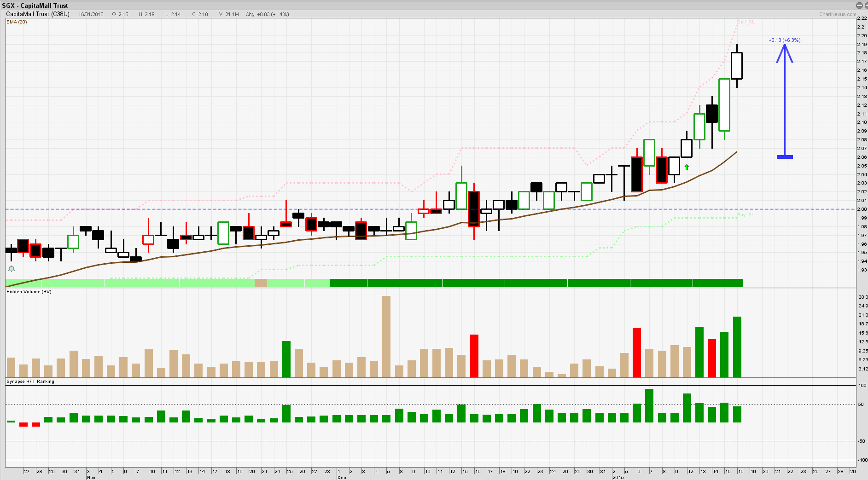Click the tallest tan hidden volume bar
Screen dimensions: 868x480
(x=386, y=336)
